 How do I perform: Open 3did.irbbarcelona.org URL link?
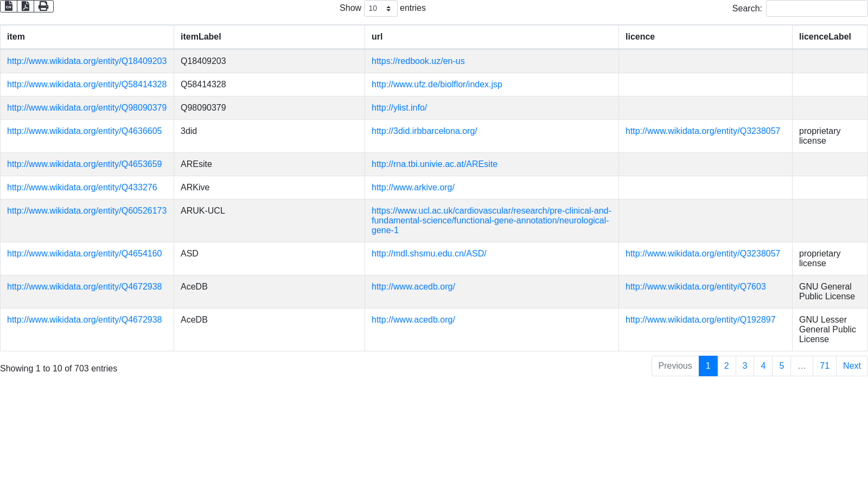[x=424, y=131]
